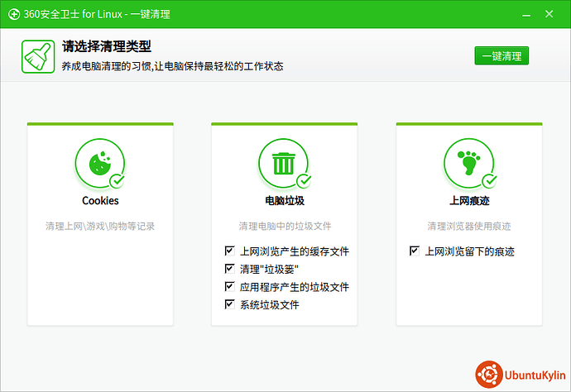Click the 上网痕迹 card title
Screen dimensions: 571x392
[x=469, y=201]
